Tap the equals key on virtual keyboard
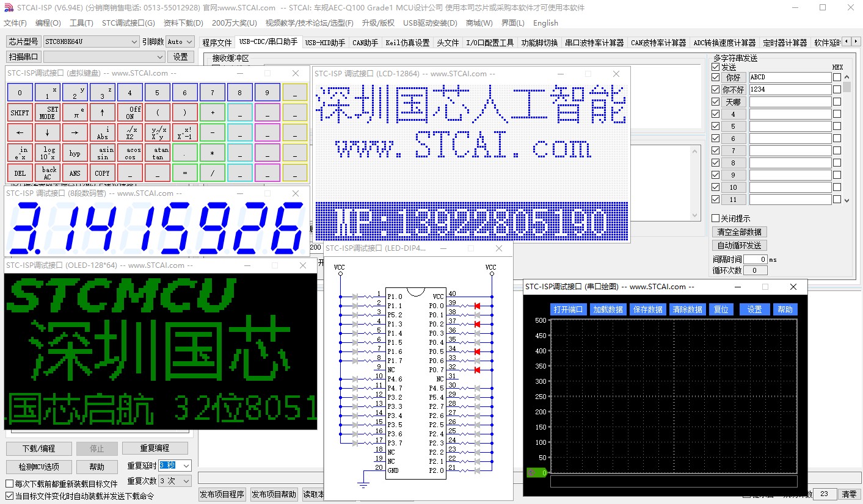The image size is (863, 504). tap(184, 173)
